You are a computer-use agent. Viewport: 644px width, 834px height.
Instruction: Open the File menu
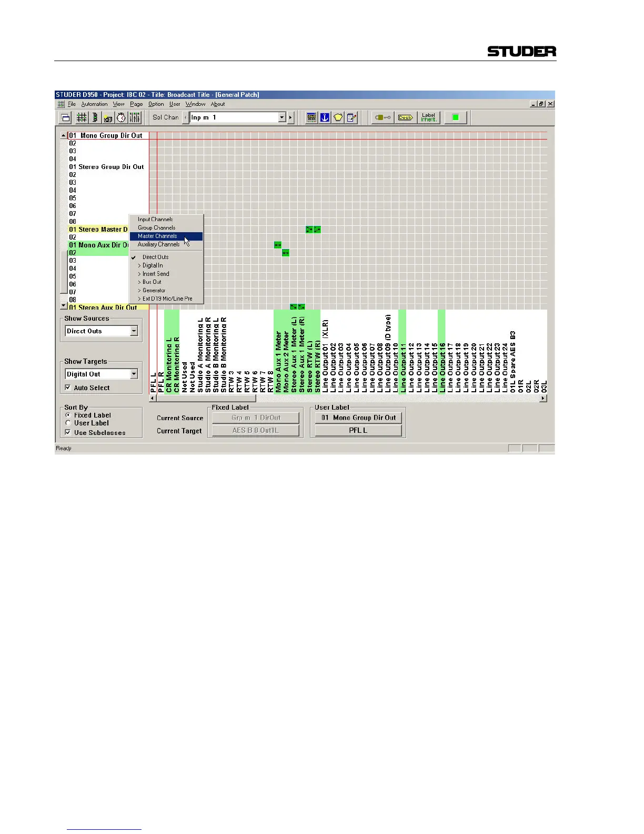[x=72, y=104]
